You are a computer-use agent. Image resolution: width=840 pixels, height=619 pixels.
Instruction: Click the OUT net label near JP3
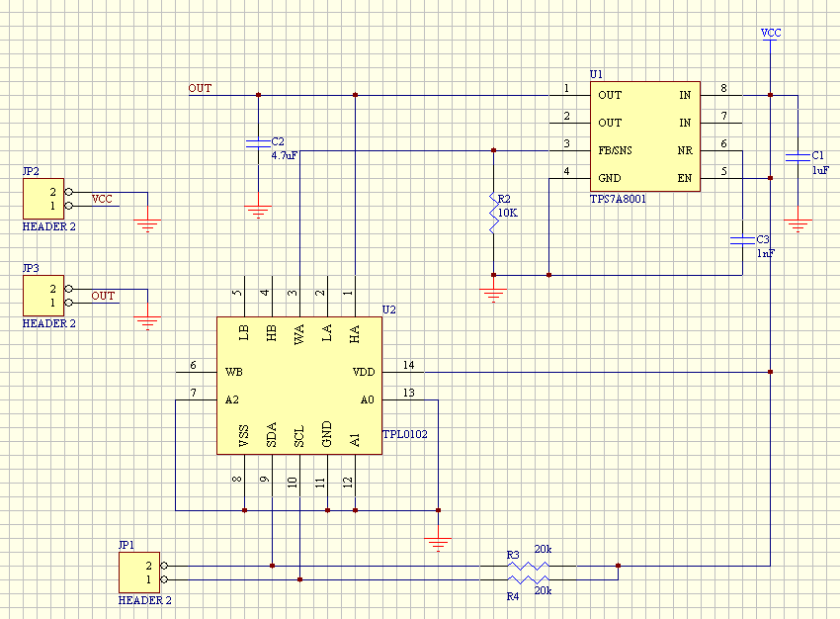(103, 296)
